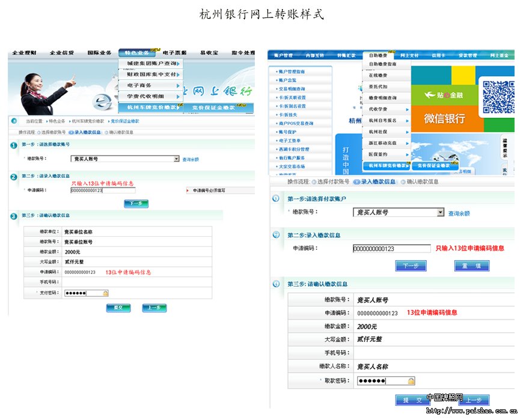Viewport: 523px width, 420px height.
Task: Focus the 取款密码 password field
Action: coord(387,381)
